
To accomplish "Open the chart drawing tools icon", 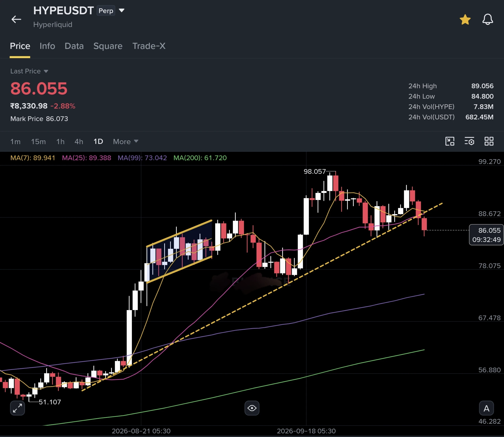I will coord(450,141).
